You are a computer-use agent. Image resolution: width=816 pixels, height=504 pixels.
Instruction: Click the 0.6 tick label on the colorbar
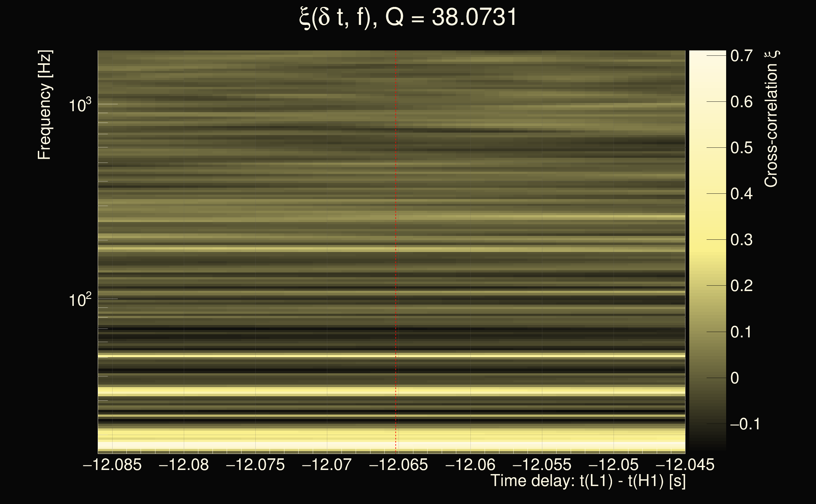click(741, 102)
